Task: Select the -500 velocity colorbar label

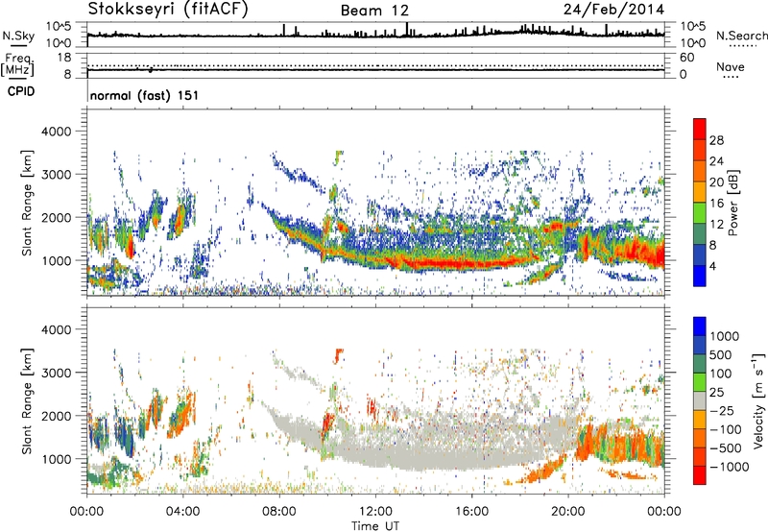Action: 726,448
